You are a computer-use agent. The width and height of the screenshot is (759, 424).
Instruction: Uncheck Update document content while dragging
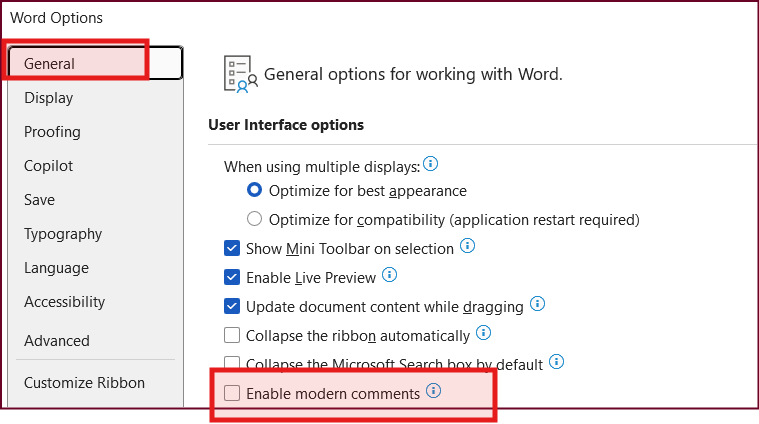pyautogui.click(x=232, y=306)
